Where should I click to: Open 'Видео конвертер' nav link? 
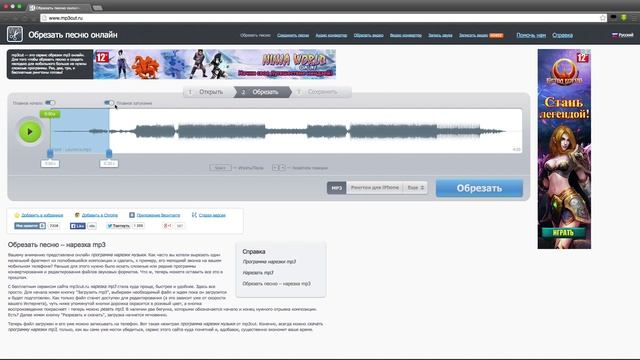[x=405, y=36]
